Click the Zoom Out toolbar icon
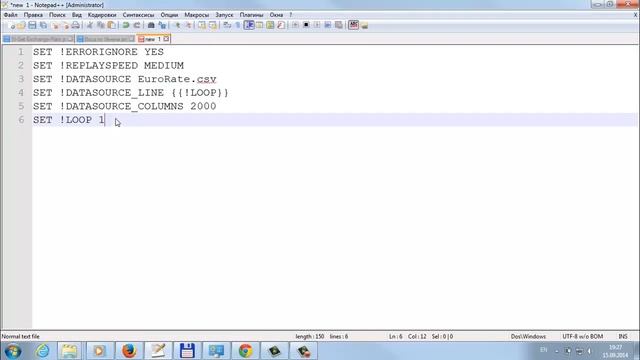This screenshot has width=640, height=360. [188, 25]
